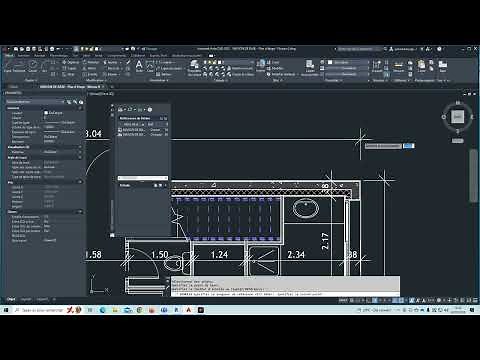The height and width of the screenshot is (360, 480).
Task: Click the help icon in external references palette
Action: tap(150, 109)
